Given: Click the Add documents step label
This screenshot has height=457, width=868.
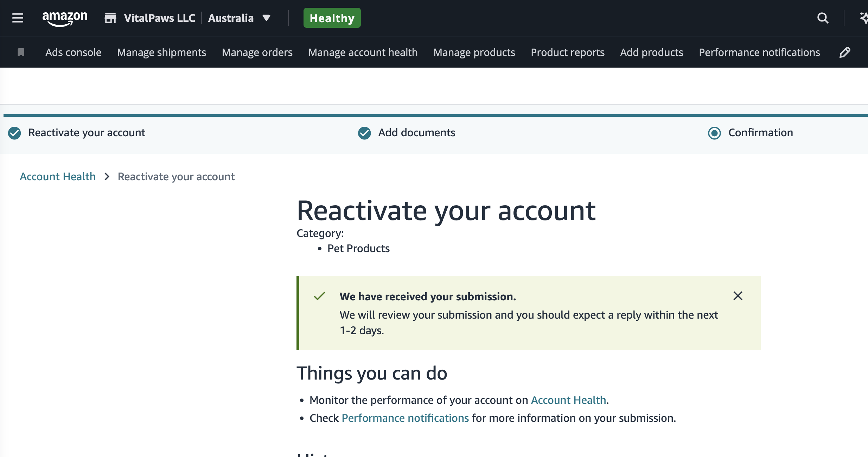Looking at the screenshot, I should pos(417,133).
